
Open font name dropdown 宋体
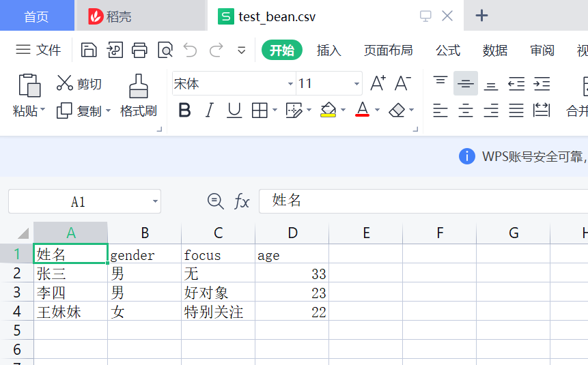click(290, 83)
